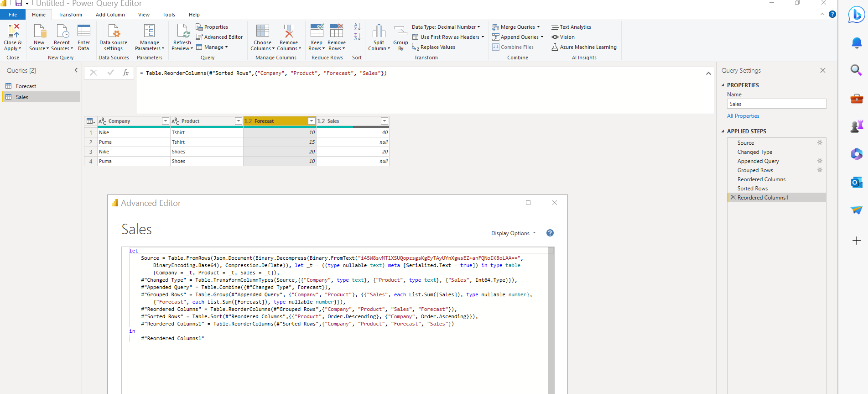Click the query Name input field
Screen dimensions: 868x394
[x=776, y=104]
